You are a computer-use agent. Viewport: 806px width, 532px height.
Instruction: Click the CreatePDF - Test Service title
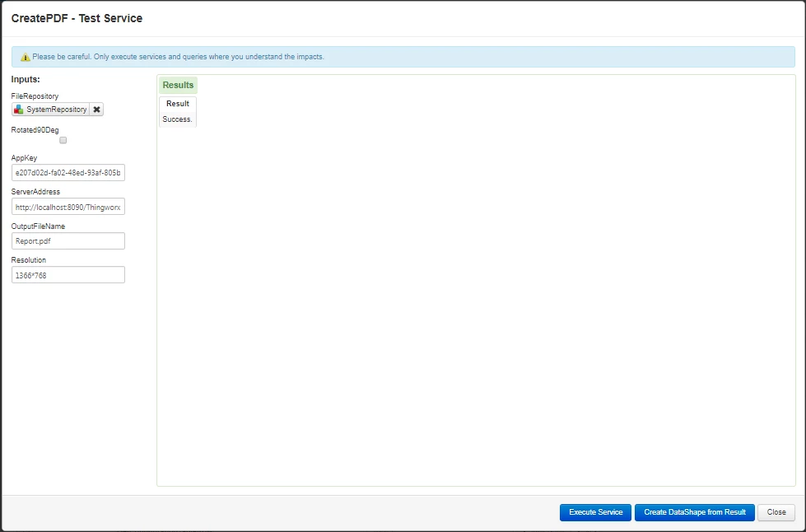(77, 18)
